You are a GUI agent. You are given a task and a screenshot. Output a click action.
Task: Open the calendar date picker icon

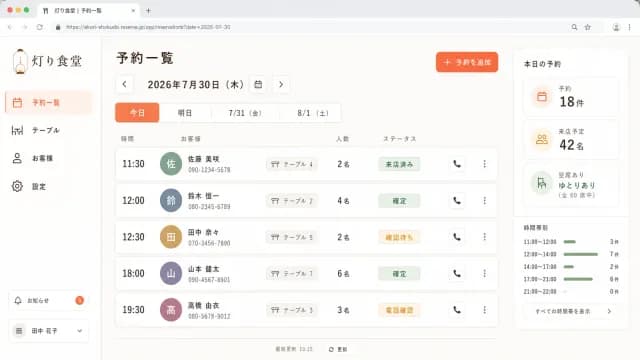tap(258, 84)
